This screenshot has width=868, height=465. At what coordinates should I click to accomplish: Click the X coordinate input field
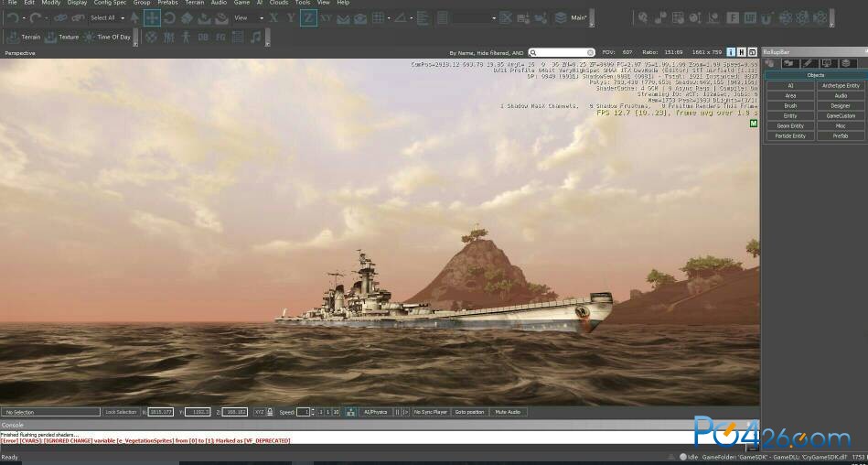click(x=161, y=412)
